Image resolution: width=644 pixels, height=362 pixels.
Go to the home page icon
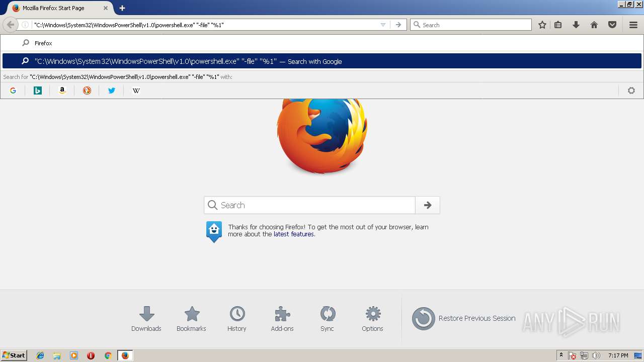click(x=594, y=25)
